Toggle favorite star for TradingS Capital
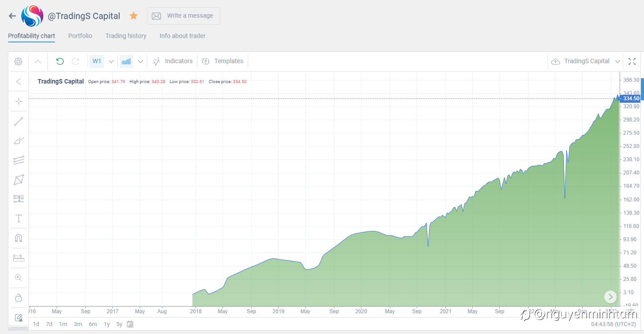The width and height of the screenshot is (644, 334). tap(134, 16)
